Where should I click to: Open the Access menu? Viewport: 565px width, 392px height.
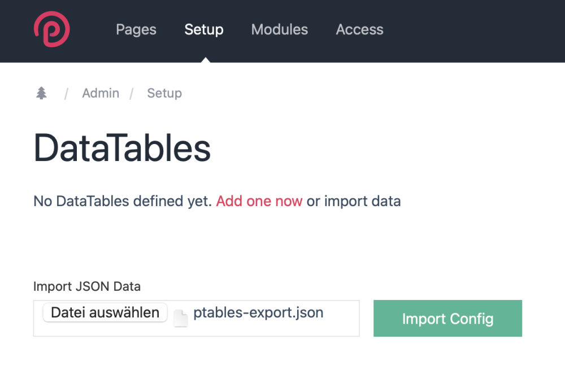click(359, 30)
